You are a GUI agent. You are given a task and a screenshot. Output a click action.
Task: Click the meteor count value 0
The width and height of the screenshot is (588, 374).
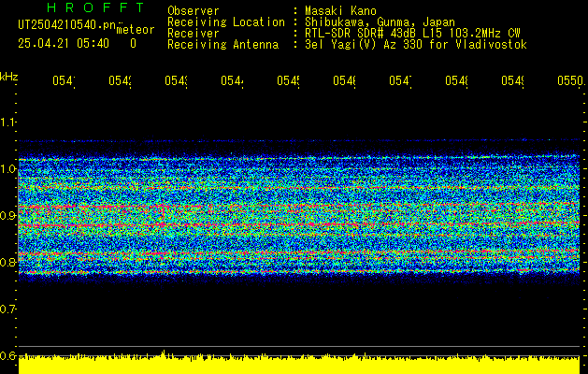(x=133, y=44)
